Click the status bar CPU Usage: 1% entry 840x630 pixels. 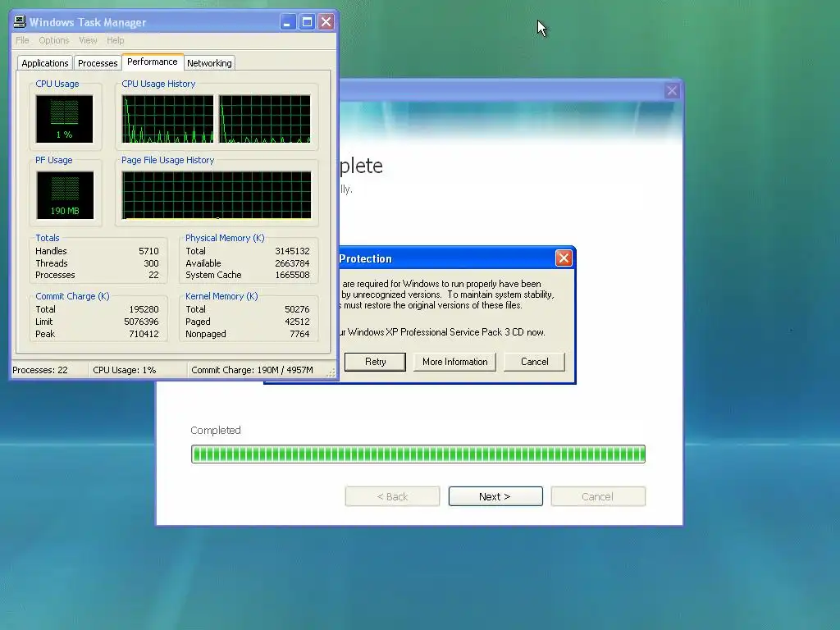pyautogui.click(x=125, y=370)
